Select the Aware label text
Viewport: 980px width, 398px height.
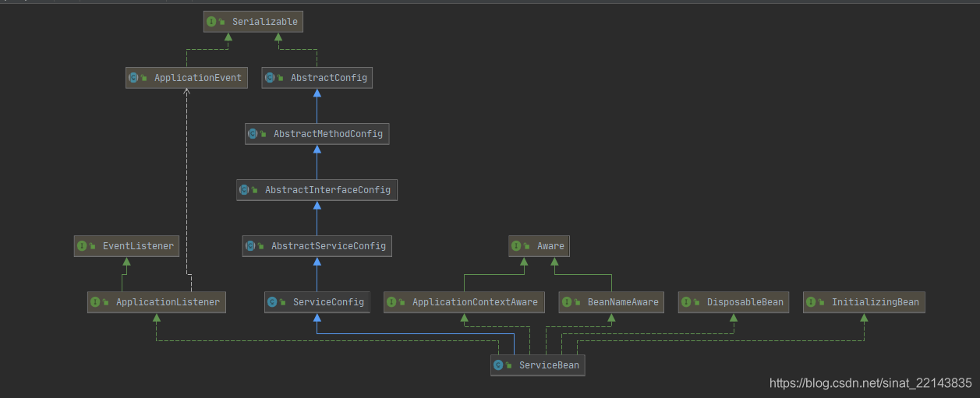tap(550, 246)
